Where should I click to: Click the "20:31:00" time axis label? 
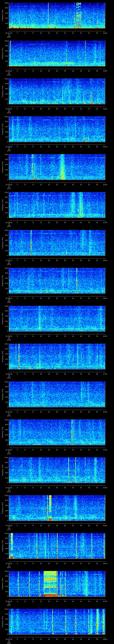pos(9,33)
